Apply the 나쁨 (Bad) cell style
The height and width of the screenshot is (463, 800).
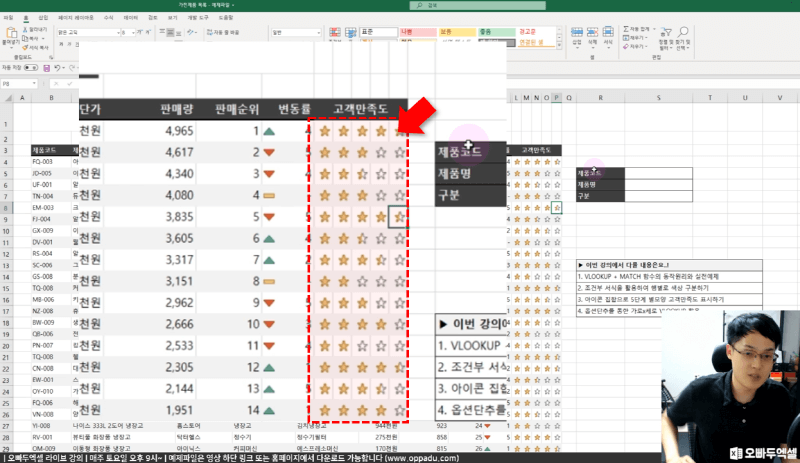coord(418,32)
